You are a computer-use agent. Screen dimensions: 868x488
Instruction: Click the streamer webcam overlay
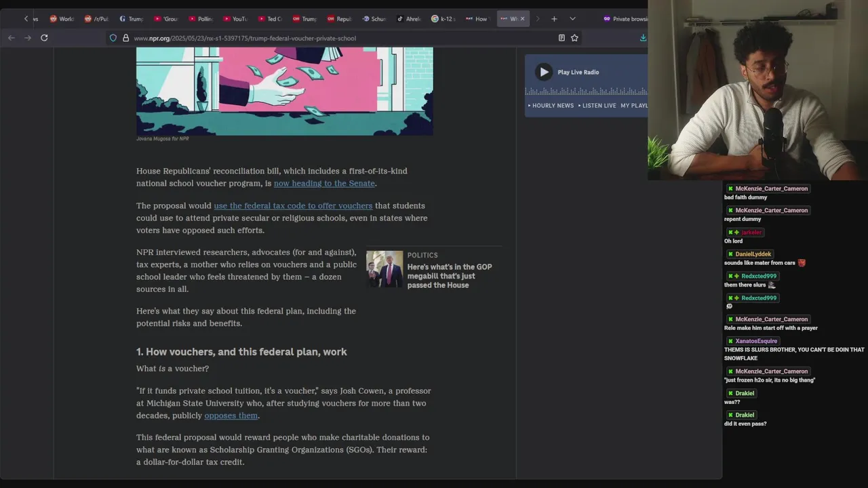click(x=757, y=90)
